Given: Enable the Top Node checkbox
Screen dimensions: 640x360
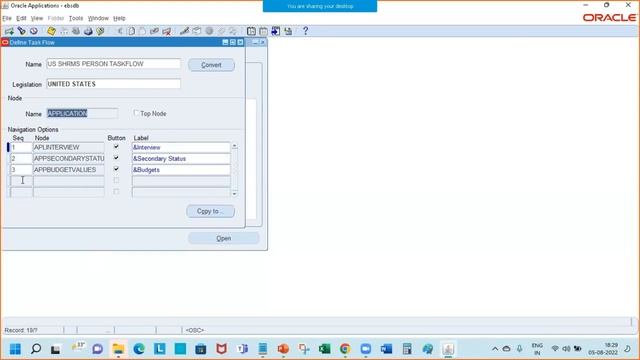Looking at the screenshot, I should tap(136, 113).
